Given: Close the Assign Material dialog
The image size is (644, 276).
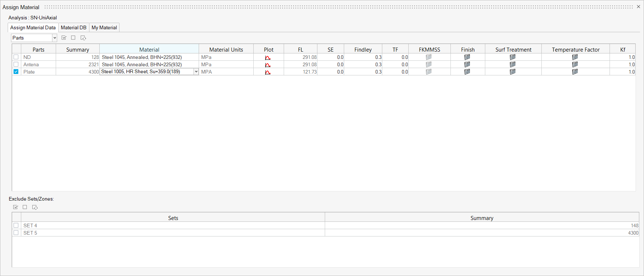Looking at the screenshot, I should click(x=639, y=7).
